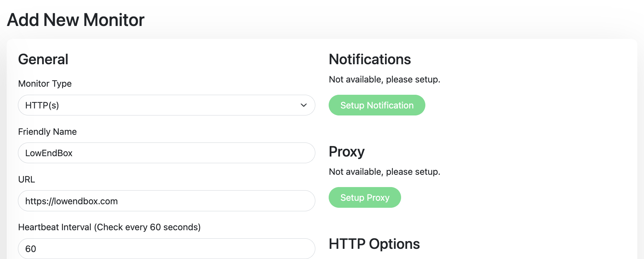The width and height of the screenshot is (644, 259).
Task: Click the HTTP Options section heading
Action: (x=374, y=244)
